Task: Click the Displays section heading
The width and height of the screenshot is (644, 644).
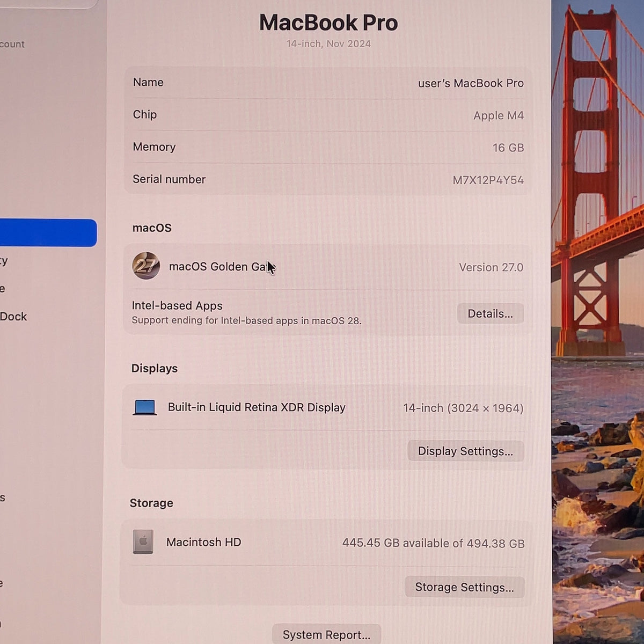Action: click(155, 369)
